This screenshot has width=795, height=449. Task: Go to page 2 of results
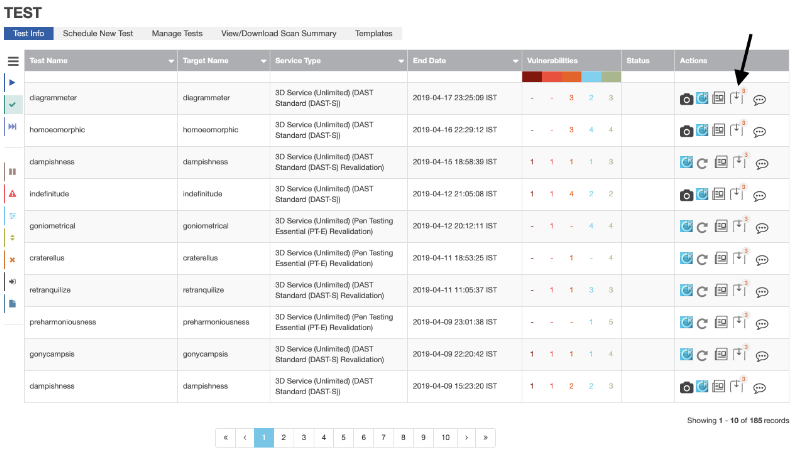click(x=283, y=437)
